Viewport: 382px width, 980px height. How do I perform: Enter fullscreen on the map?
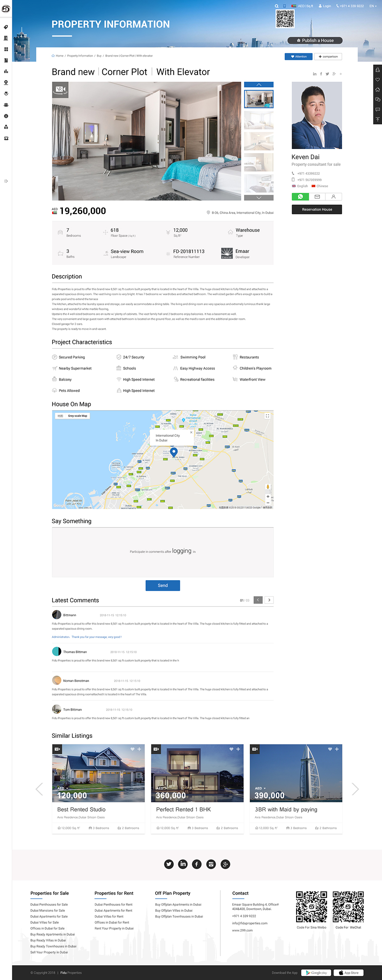tap(267, 416)
